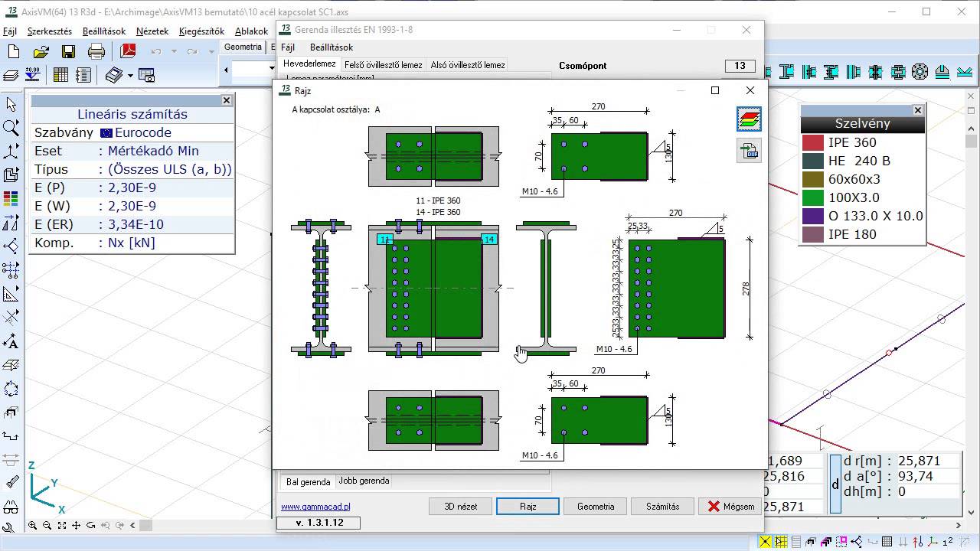
Task: Click the Rajz button
Action: coord(528,506)
